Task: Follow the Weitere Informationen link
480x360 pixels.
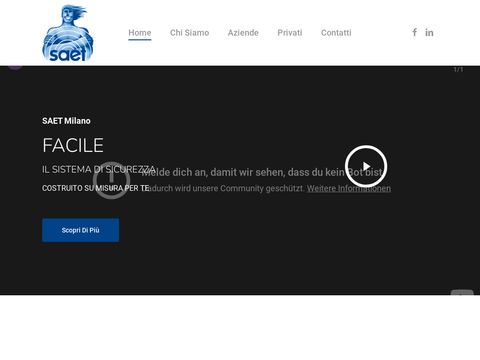Action: [349, 188]
